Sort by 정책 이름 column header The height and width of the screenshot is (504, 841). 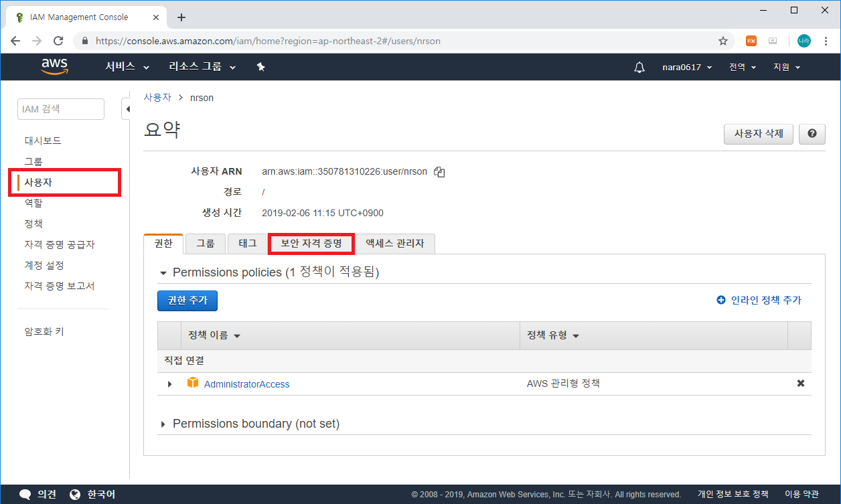click(x=214, y=335)
